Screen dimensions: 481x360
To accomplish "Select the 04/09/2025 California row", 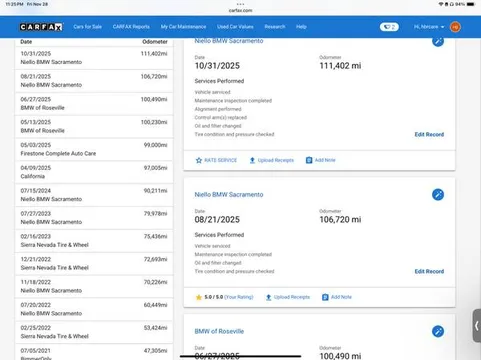I will pyautogui.click(x=94, y=172).
